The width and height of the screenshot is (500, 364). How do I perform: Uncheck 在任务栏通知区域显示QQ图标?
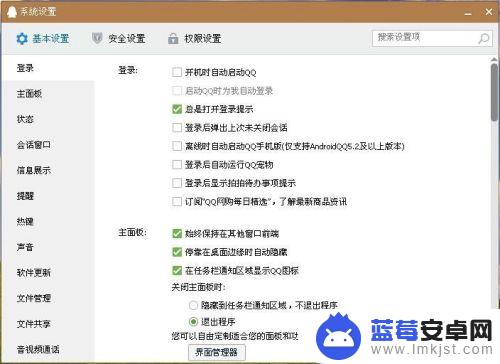click(x=177, y=271)
